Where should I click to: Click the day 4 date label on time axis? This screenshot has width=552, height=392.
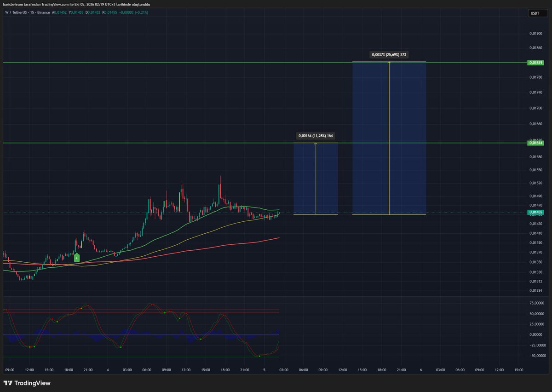tap(108, 369)
